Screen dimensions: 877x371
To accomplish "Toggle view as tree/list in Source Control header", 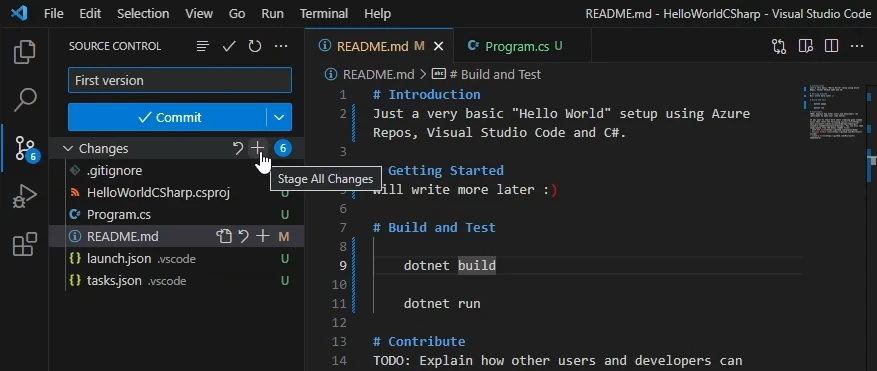I will click(x=202, y=46).
